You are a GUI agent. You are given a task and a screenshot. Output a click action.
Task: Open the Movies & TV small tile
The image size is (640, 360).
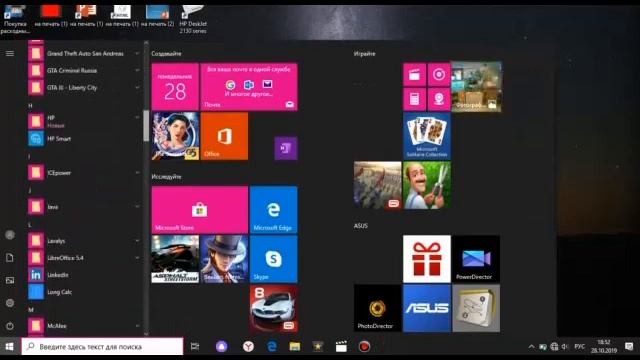[414, 74]
